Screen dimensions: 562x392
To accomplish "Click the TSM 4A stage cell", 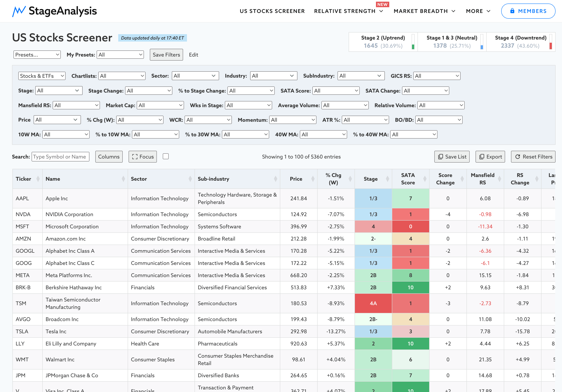I will pos(373,303).
